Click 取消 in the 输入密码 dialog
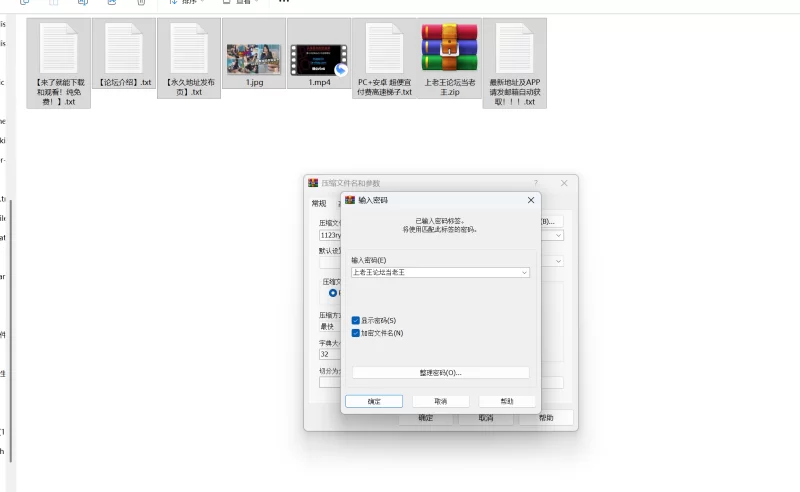The width and height of the screenshot is (800, 492). 441,401
